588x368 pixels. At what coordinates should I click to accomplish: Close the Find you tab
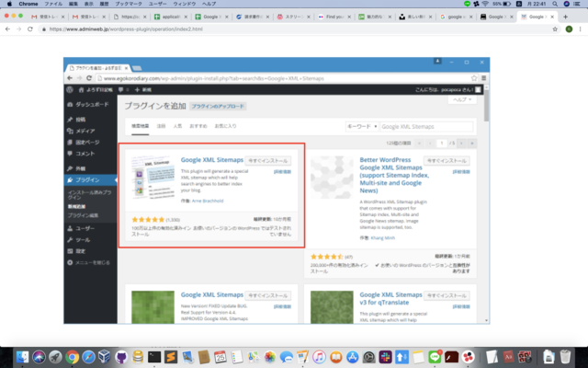[349, 17]
